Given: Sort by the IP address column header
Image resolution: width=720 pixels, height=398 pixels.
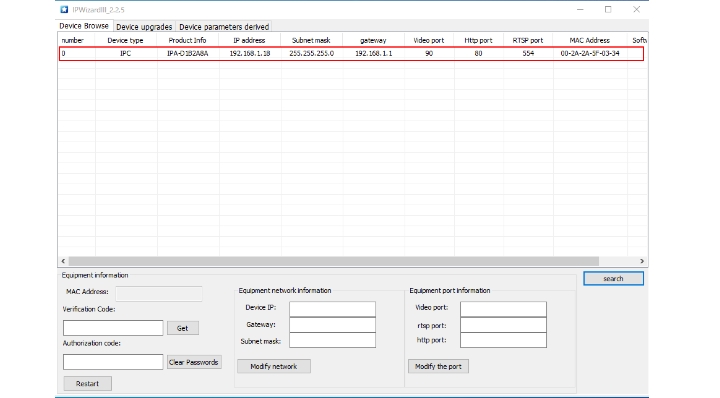Looking at the screenshot, I should [x=249, y=40].
